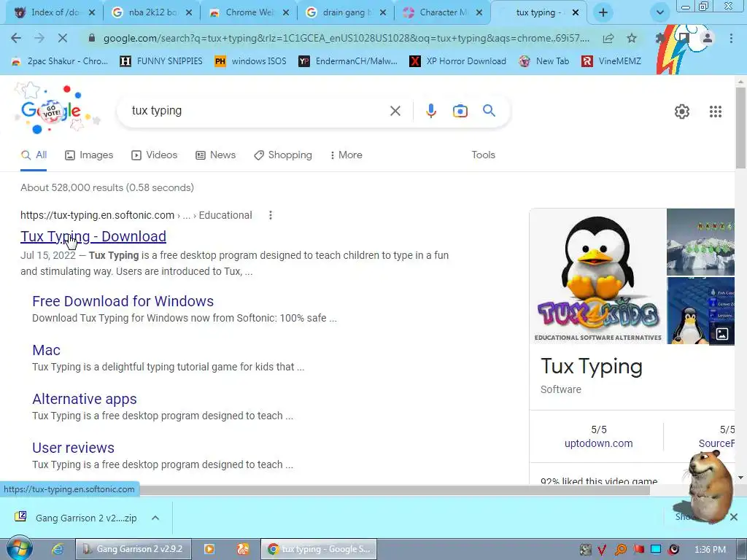Stop loading the current page
The width and height of the screenshot is (747, 560).
pyautogui.click(x=63, y=38)
